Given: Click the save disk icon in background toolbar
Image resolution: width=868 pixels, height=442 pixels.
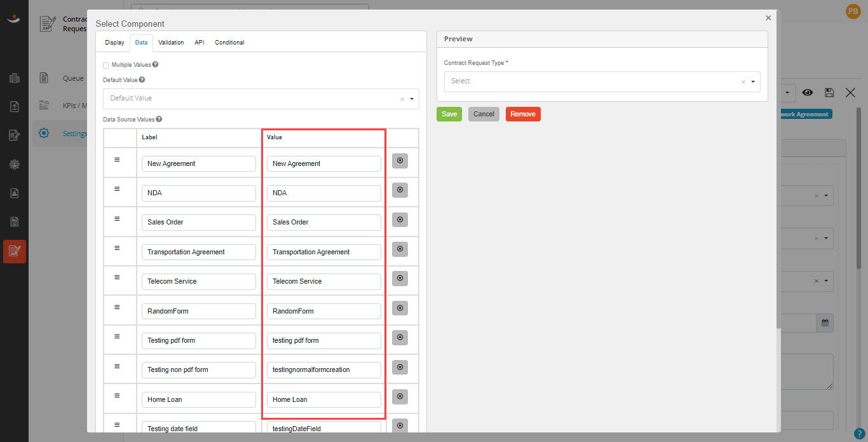Looking at the screenshot, I should [x=829, y=93].
